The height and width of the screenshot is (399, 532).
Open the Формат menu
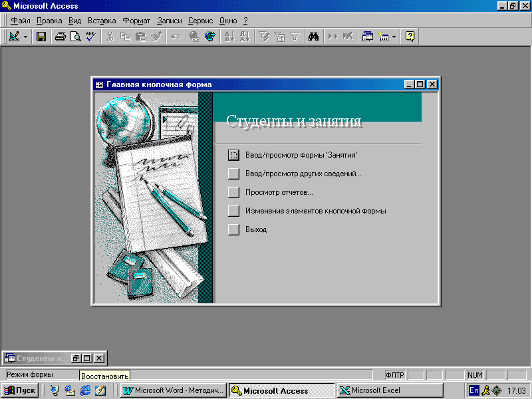pos(136,21)
